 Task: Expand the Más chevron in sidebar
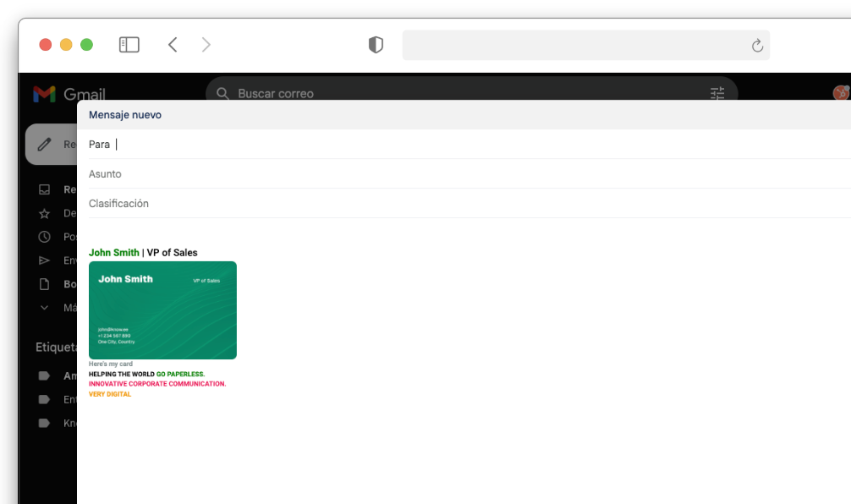[x=45, y=308]
